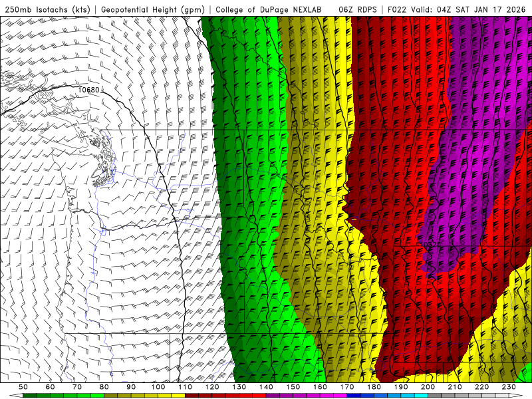Click the 120 value on the legend scale
The image size is (532, 399).
212,387
